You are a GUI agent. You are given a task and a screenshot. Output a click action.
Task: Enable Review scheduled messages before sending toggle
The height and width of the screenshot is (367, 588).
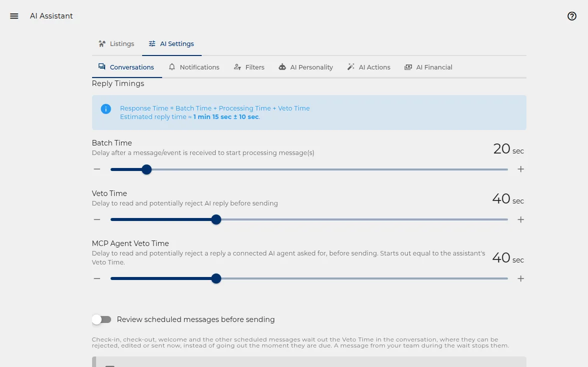point(102,319)
